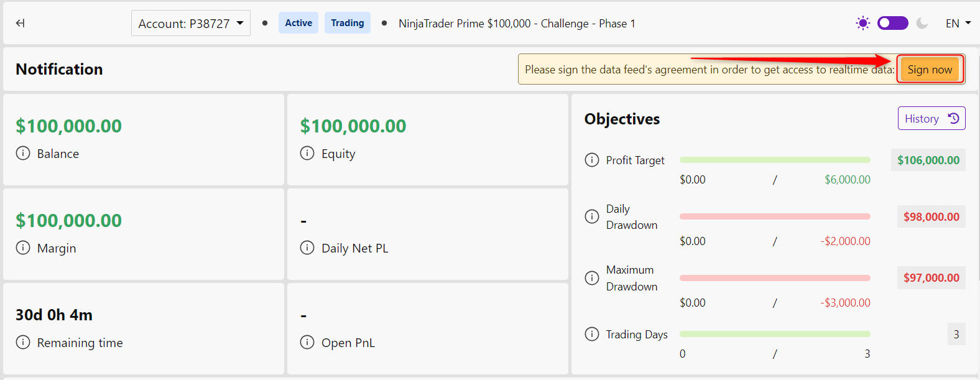Screen dimensions: 980x380
Task: Click the info icon beside Open PnL
Action: 307,342
